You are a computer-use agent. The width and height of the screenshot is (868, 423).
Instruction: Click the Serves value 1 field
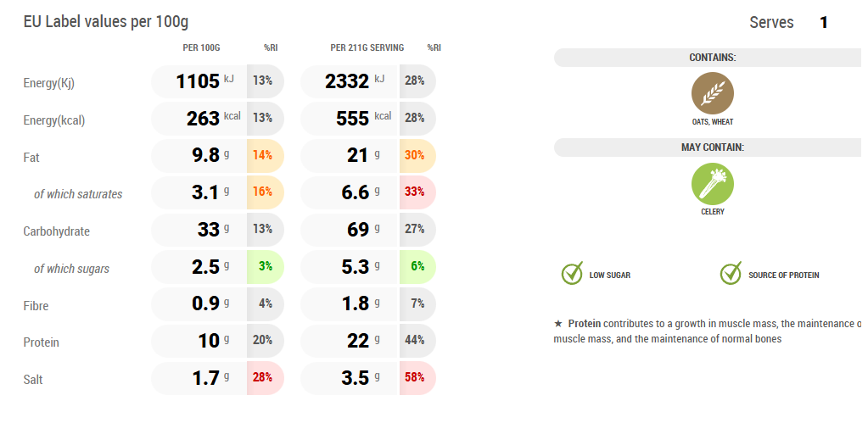(823, 23)
